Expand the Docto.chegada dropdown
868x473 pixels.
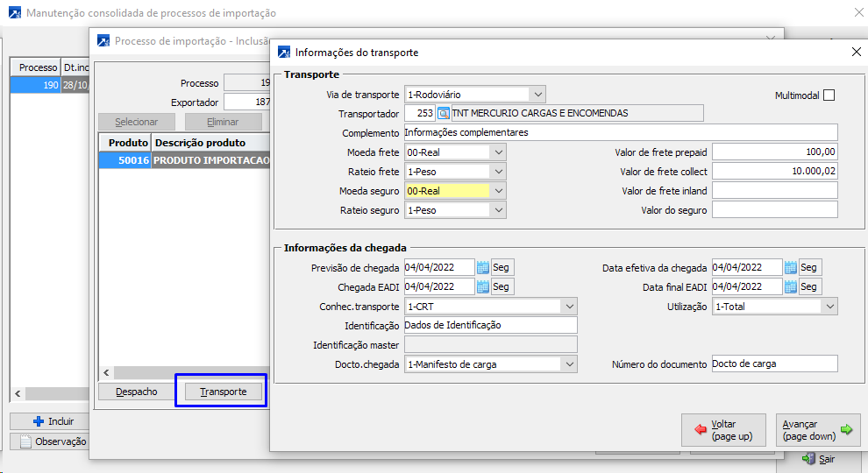pyautogui.click(x=569, y=364)
